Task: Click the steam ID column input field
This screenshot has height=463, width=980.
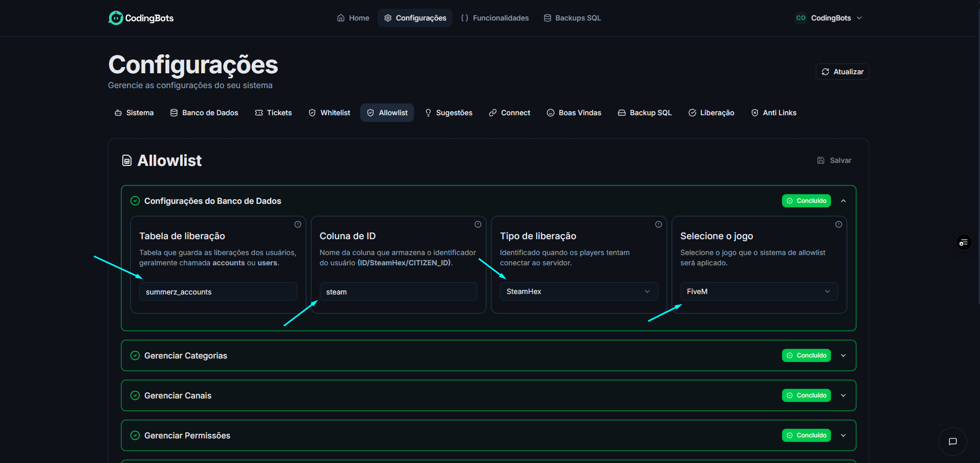Action: [x=398, y=292]
